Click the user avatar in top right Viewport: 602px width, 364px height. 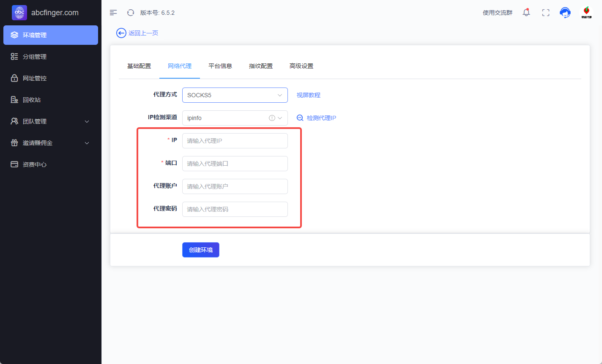[x=586, y=13]
